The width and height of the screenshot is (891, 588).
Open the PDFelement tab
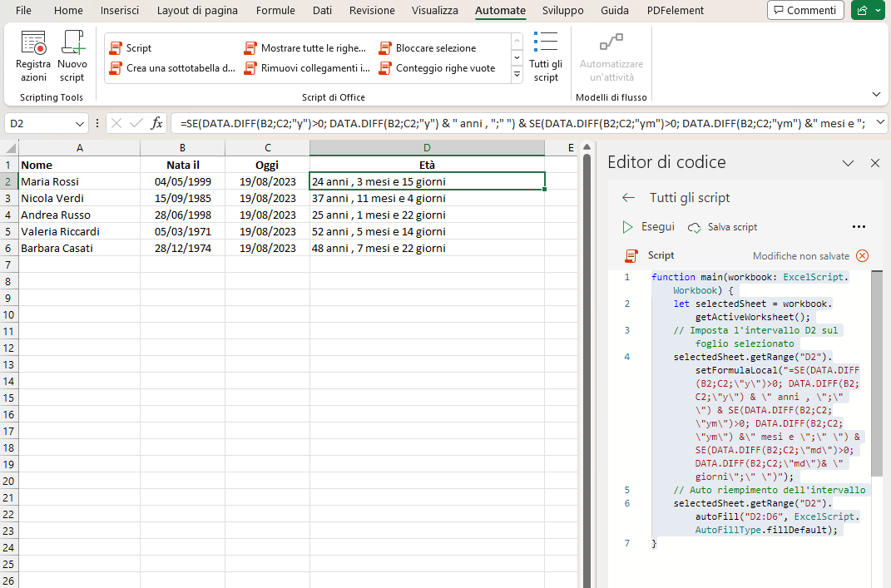pos(675,10)
